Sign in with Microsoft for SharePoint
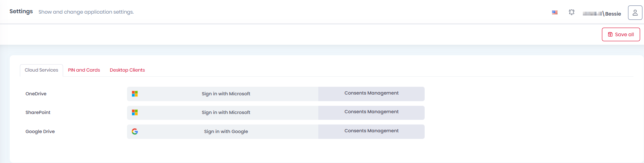644x163 pixels. [226, 112]
